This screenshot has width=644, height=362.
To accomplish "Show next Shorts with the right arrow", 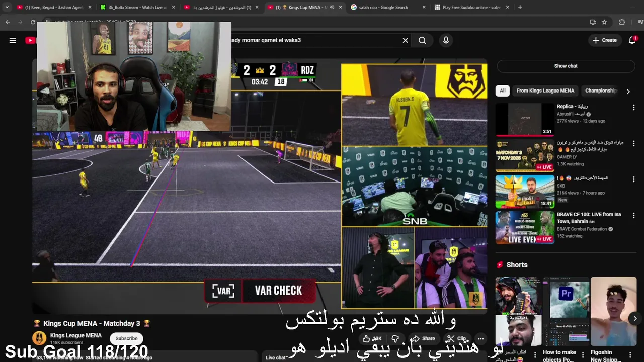I will [635, 318].
